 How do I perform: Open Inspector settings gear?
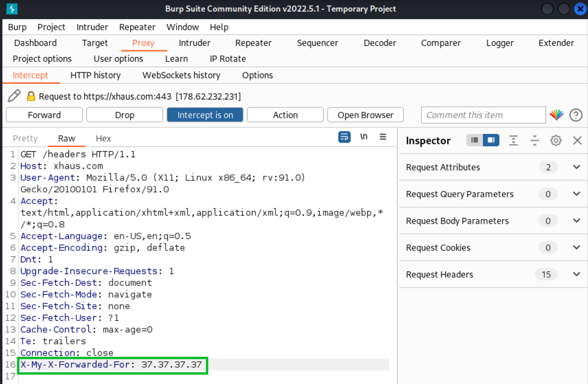(x=556, y=140)
